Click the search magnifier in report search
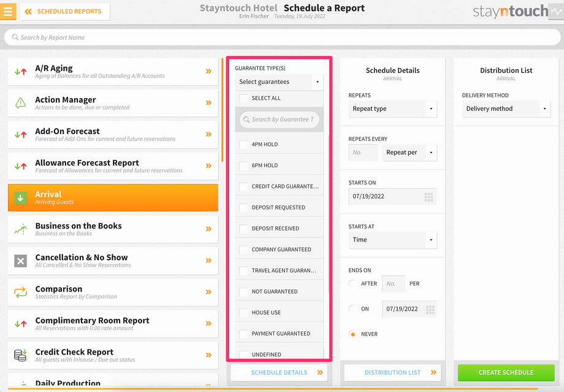Screen dimensions: 564x392 pos(15,37)
